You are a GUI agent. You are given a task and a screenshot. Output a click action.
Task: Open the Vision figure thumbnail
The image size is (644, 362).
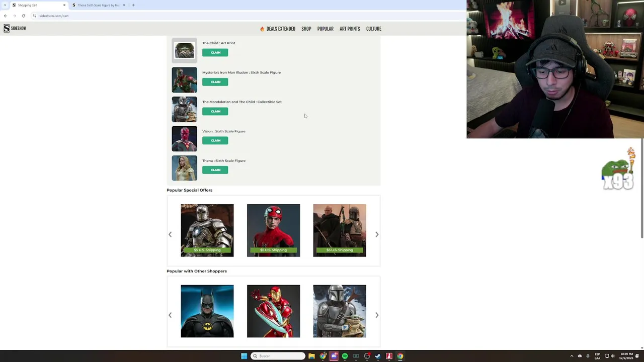185,139
